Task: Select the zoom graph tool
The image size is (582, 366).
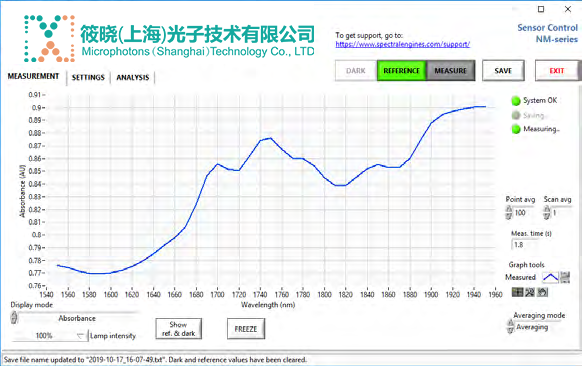Action: point(530,293)
